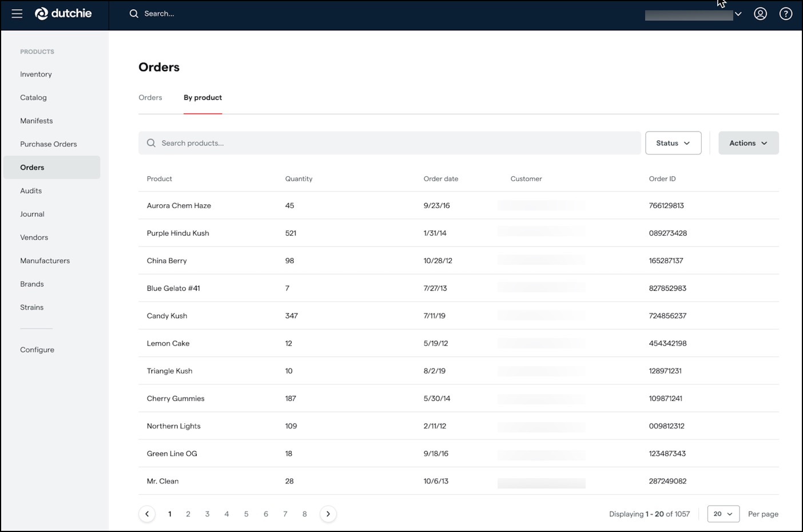Click the Aurora Chem Haze product
Image resolution: width=803 pixels, height=532 pixels.
(179, 205)
